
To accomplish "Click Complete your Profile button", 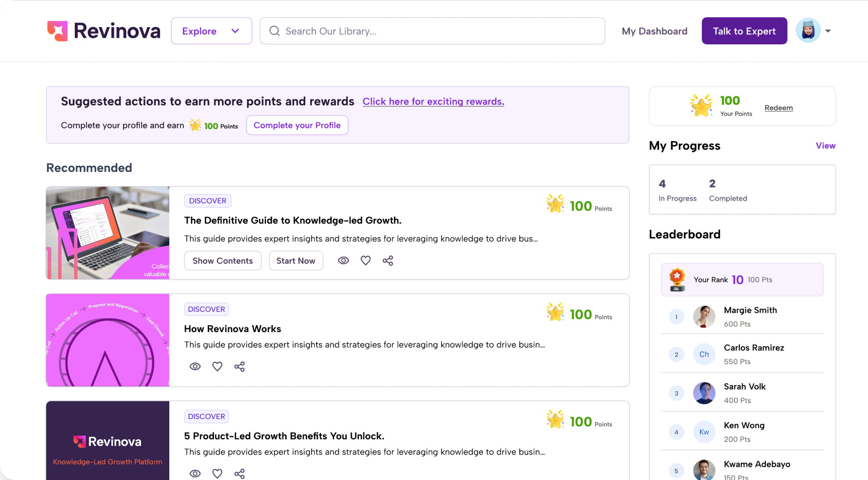I will pyautogui.click(x=297, y=125).
